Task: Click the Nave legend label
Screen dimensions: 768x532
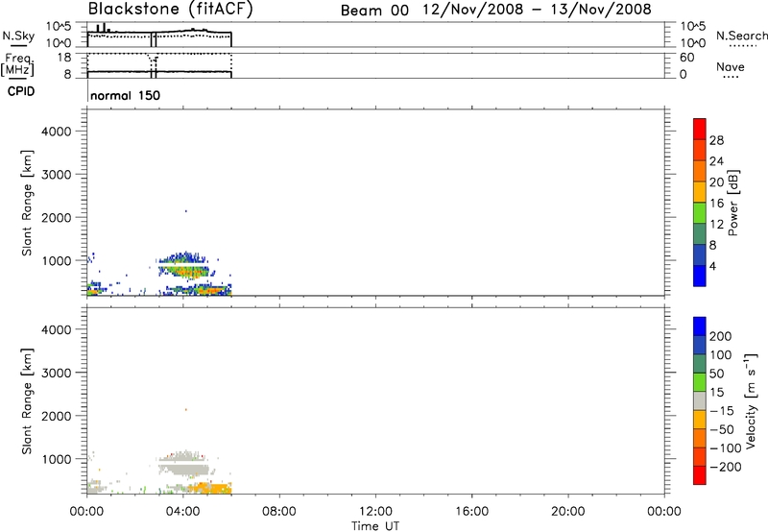Action: point(731,66)
